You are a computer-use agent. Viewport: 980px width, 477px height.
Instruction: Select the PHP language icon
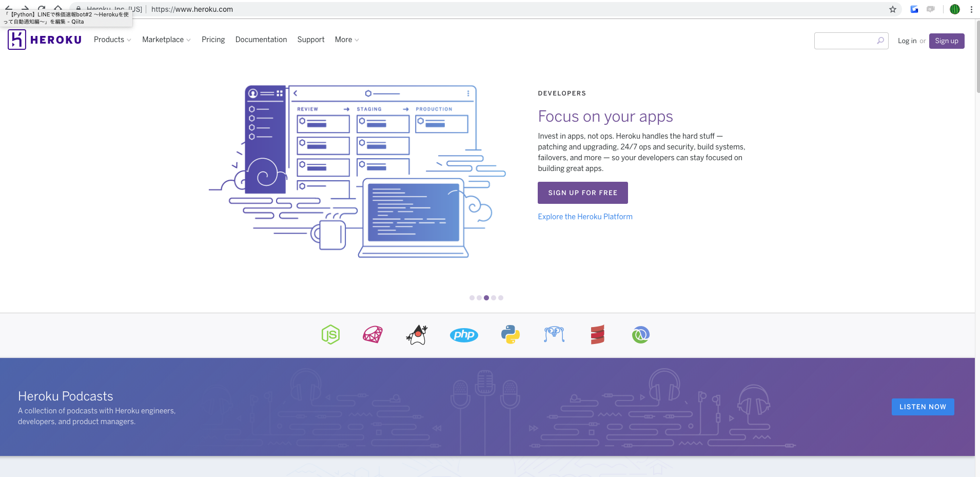point(464,335)
